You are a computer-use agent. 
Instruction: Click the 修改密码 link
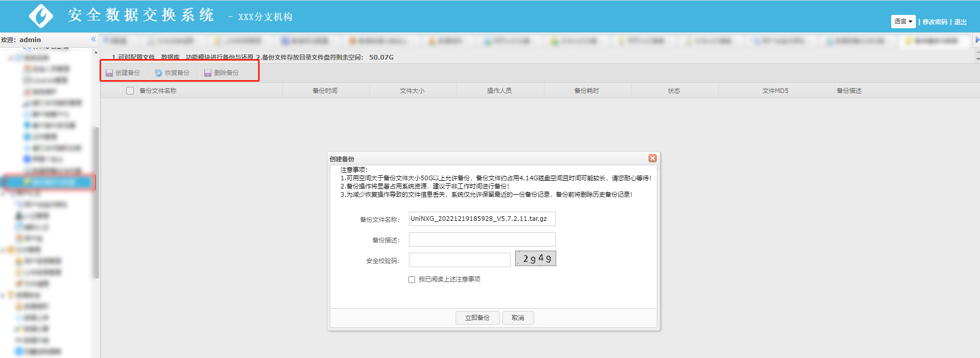coord(934,22)
